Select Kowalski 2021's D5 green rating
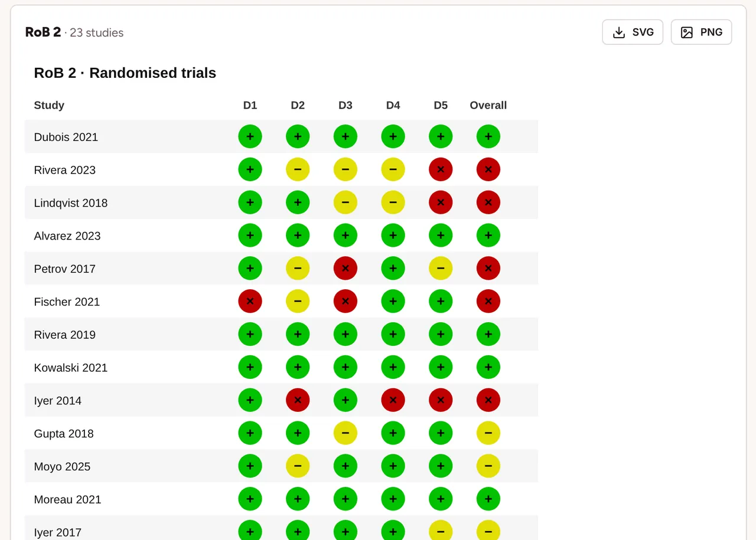Image resolution: width=756 pixels, height=540 pixels. 441,368
